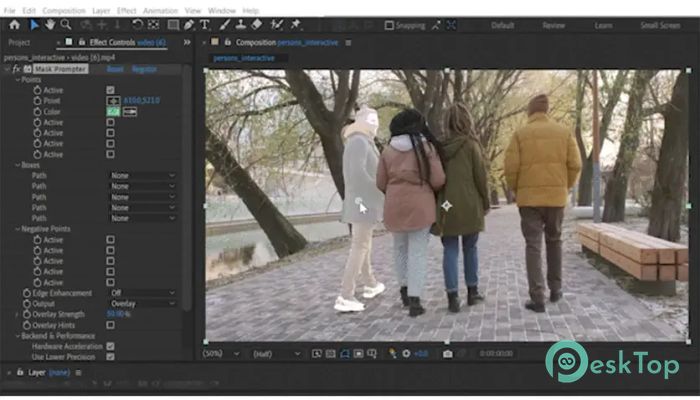Open the File menu
Image resolution: width=700 pixels, height=400 pixels.
9,10
